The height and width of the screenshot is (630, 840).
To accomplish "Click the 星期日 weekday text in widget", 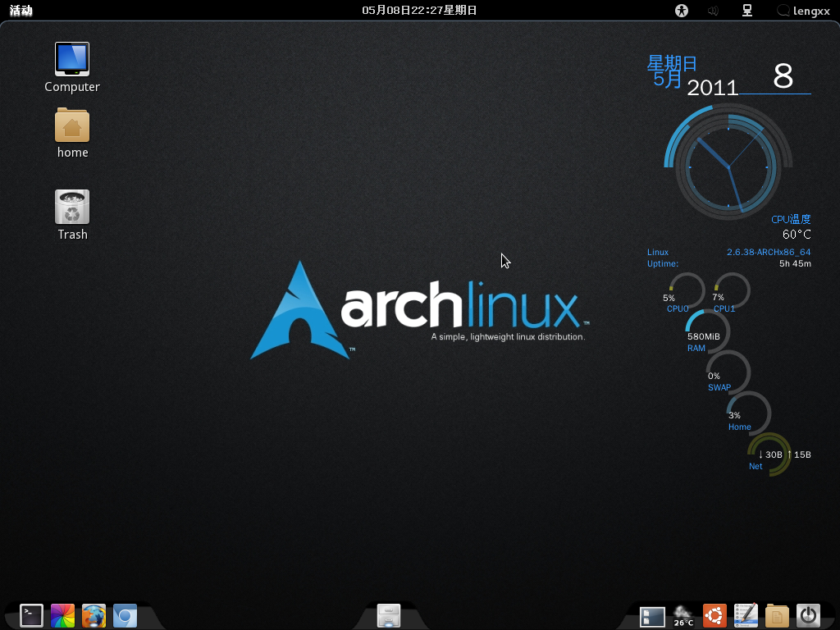I will pyautogui.click(x=672, y=63).
